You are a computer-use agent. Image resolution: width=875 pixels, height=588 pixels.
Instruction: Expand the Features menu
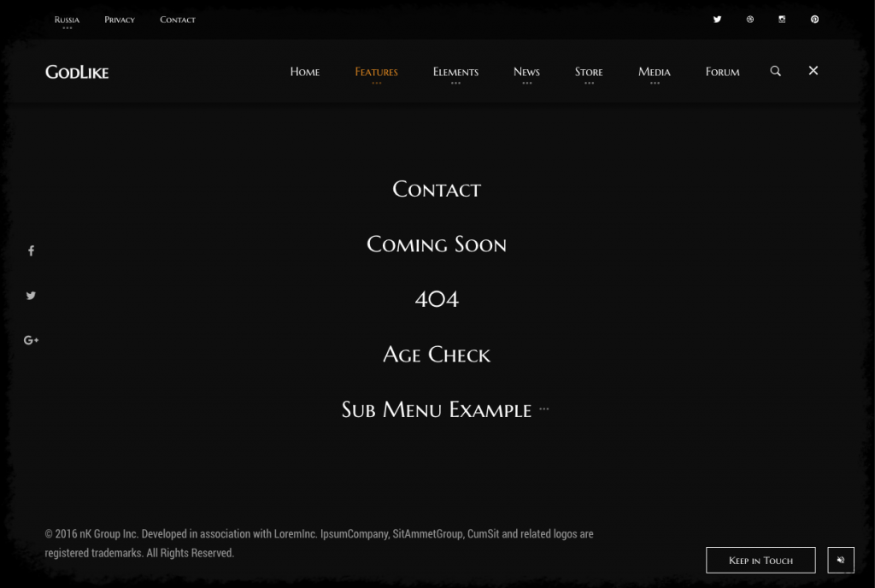point(376,73)
